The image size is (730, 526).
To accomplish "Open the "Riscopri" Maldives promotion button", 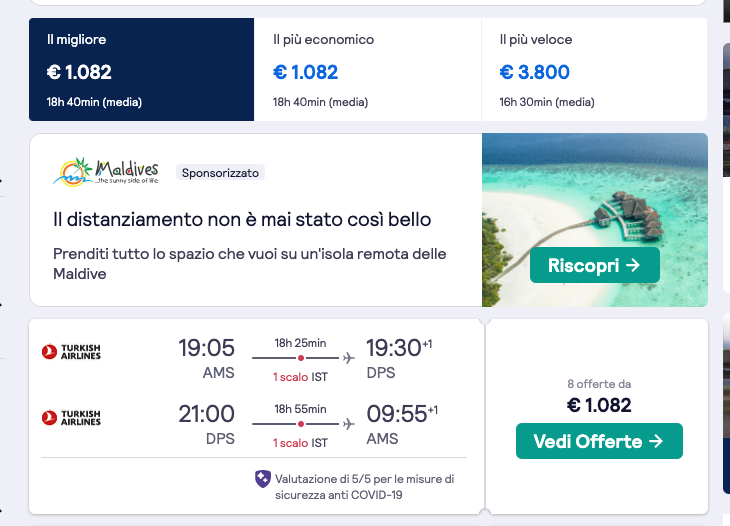I will point(595,265).
